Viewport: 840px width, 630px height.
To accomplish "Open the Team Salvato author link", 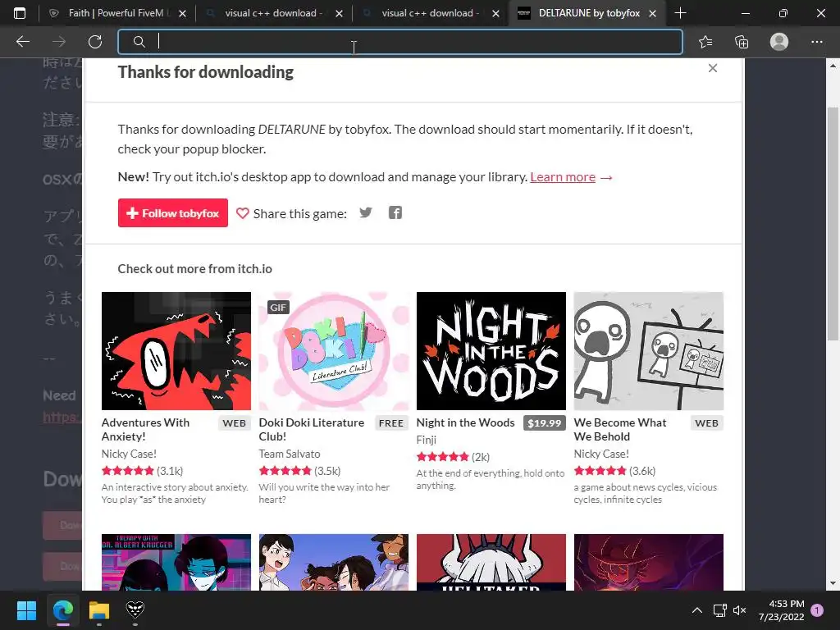I will (x=290, y=454).
